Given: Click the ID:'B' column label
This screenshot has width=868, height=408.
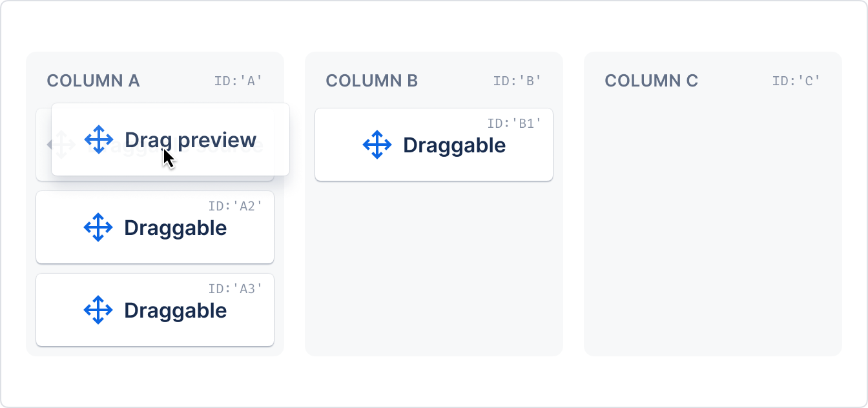Looking at the screenshot, I should [x=517, y=81].
